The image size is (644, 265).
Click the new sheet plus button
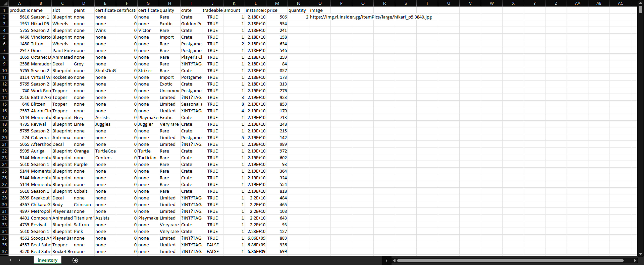tap(75, 260)
